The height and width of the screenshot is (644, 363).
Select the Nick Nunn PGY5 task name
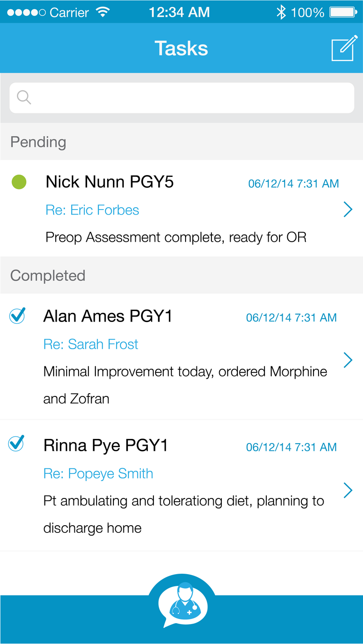click(x=110, y=182)
